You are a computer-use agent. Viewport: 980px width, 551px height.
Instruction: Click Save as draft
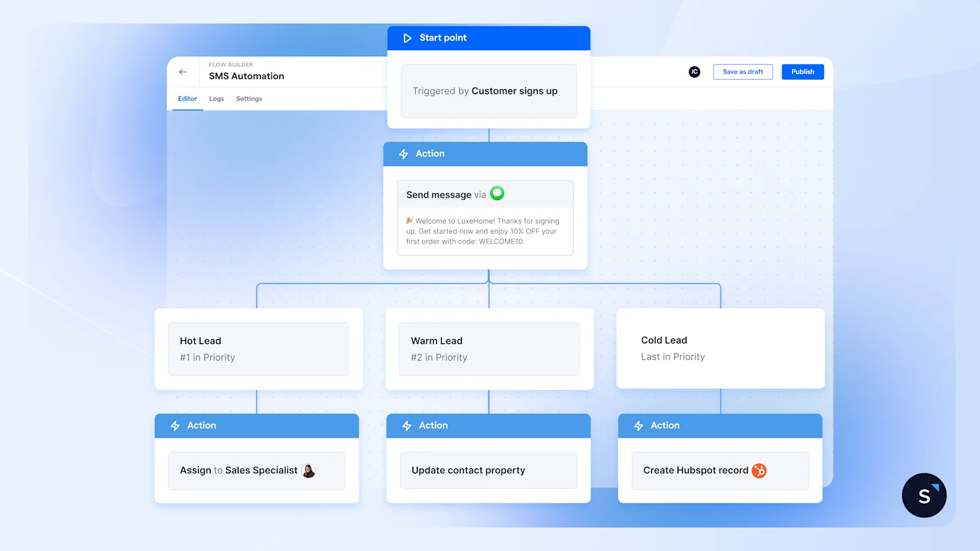point(742,72)
